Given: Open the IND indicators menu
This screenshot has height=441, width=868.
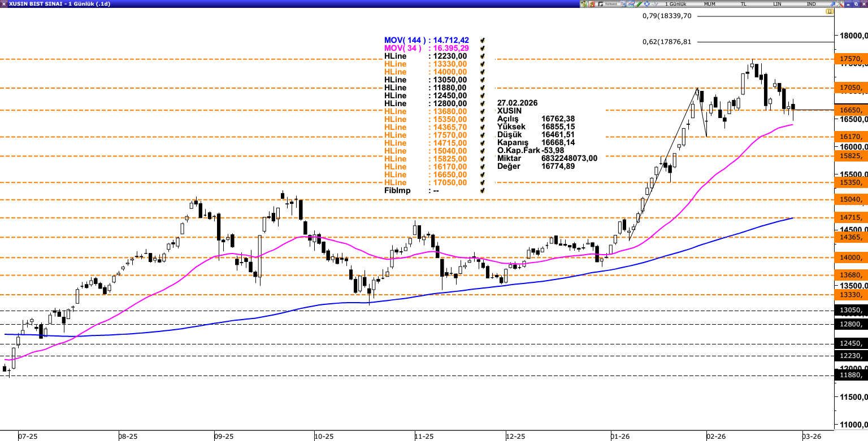Looking at the screenshot, I should [811, 4].
